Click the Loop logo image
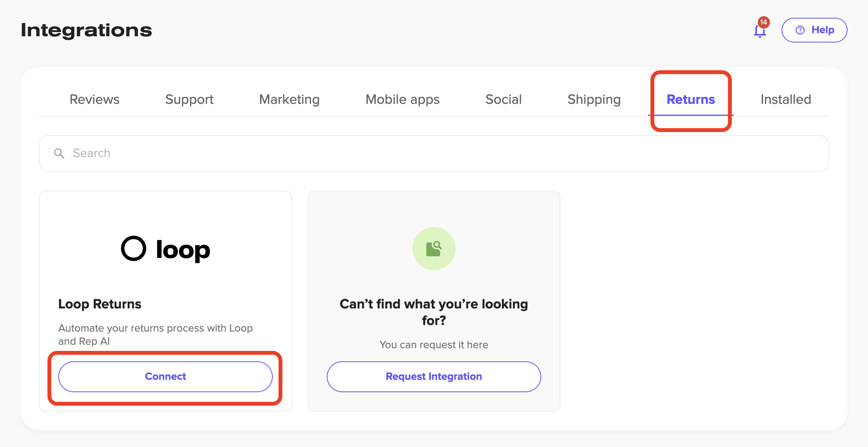The image size is (868, 447). [165, 249]
